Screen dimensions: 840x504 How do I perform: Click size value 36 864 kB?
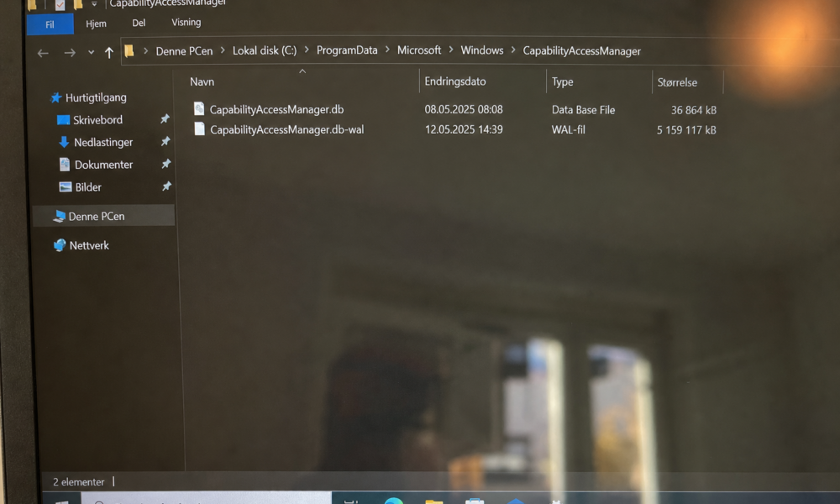click(694, 110)
